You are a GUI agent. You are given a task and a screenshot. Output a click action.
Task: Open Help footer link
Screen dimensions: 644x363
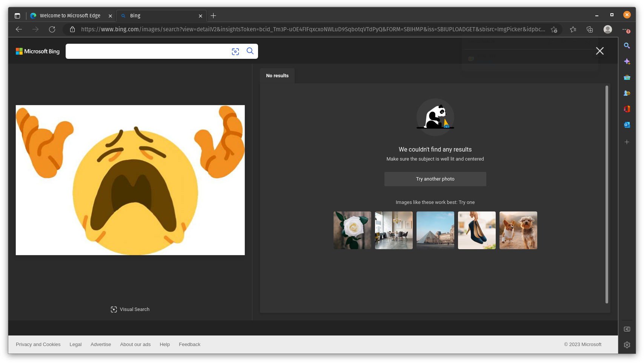[164, 345]
